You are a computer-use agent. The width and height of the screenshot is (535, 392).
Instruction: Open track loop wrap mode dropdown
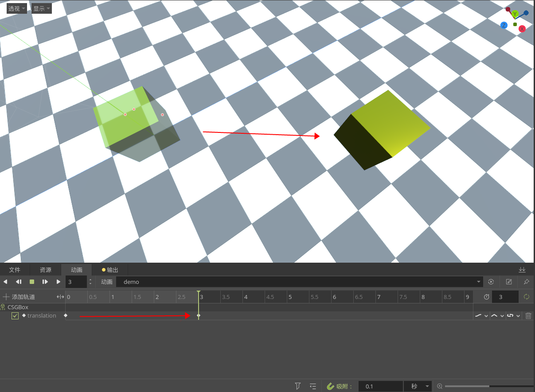(x=513, y=316)
